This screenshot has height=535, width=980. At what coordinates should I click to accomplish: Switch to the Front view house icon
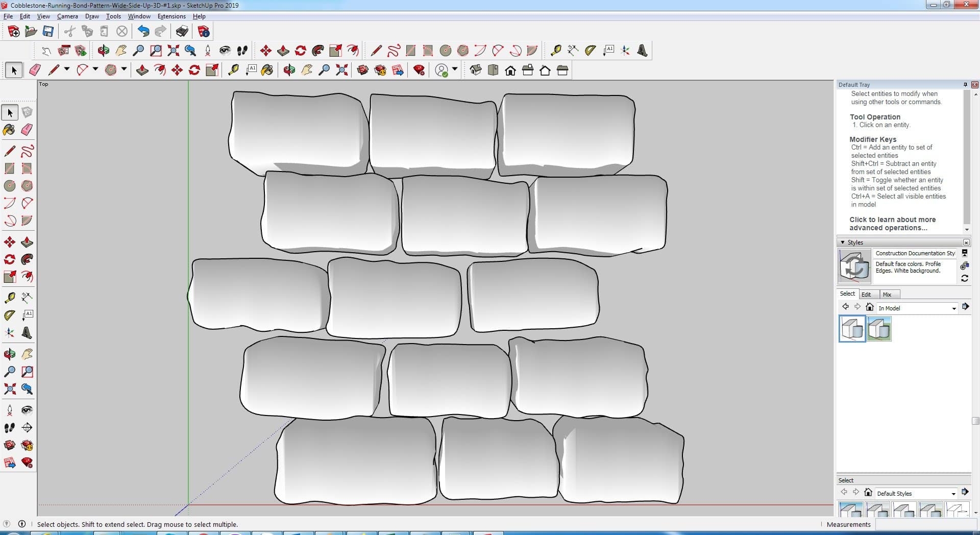510,70
